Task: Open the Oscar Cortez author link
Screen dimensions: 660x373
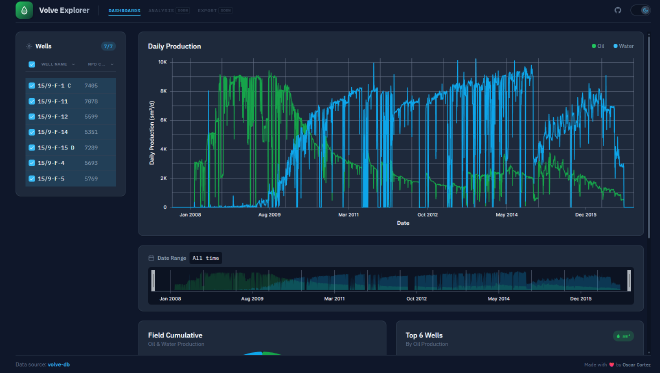Action: point(636,365)
